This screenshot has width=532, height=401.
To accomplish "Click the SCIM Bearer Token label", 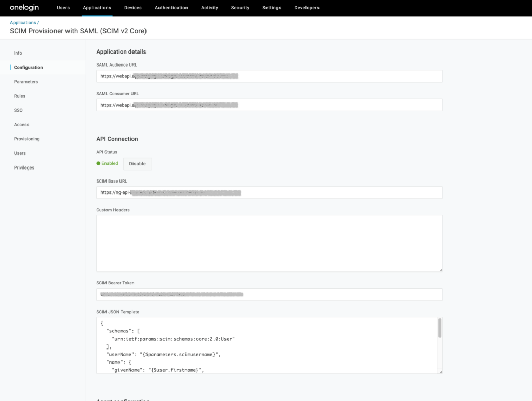I will 115,283.
